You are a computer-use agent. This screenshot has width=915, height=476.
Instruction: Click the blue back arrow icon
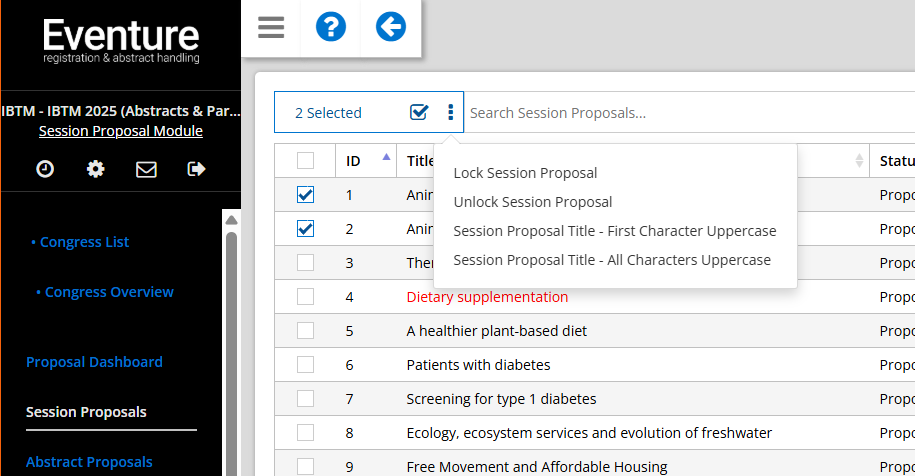391,27
